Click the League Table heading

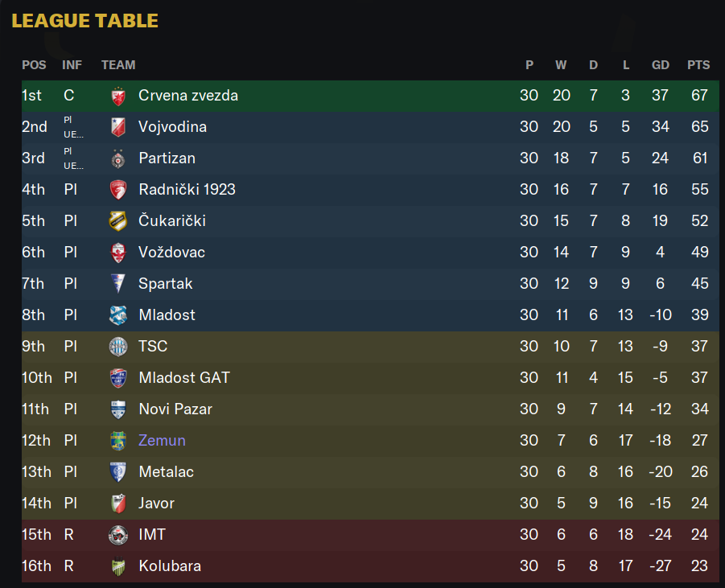[84, 21]
